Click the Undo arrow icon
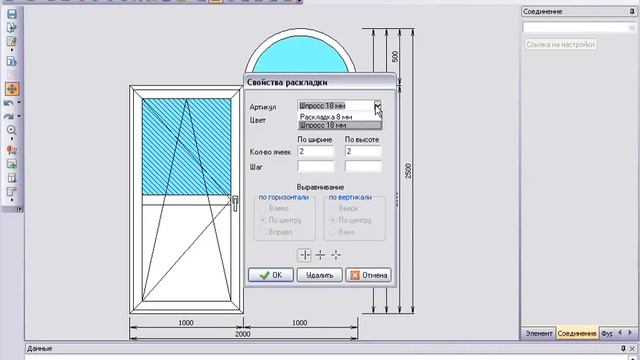This screenshot has width=640, height=360. 9,103
